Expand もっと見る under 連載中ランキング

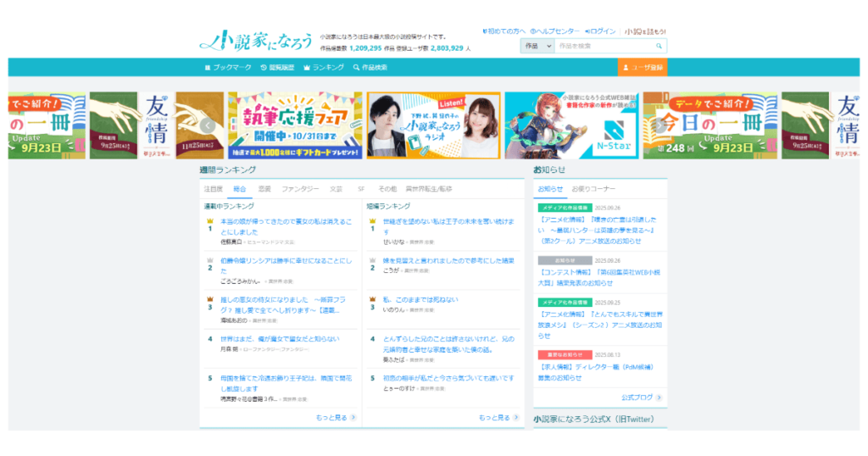click(x=335, y=417)
